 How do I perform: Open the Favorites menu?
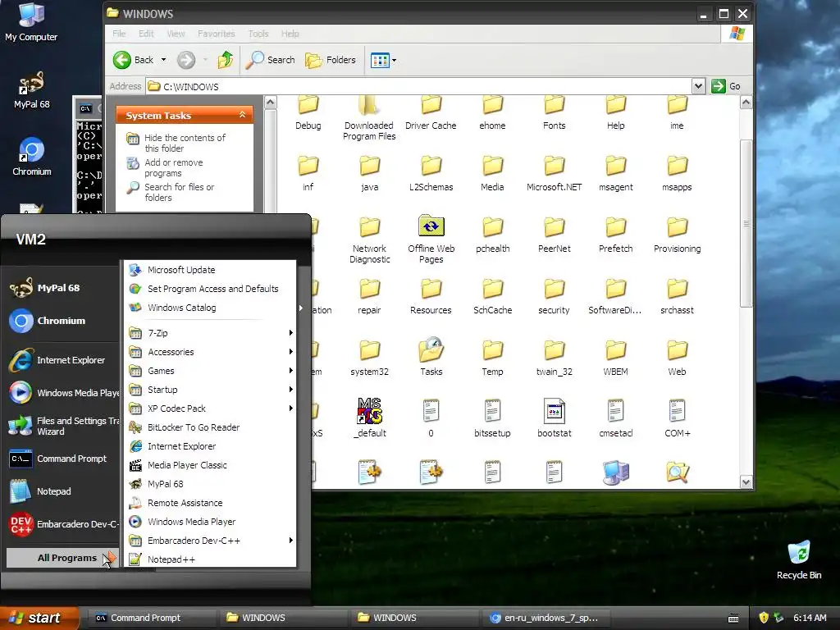(216, 34)
